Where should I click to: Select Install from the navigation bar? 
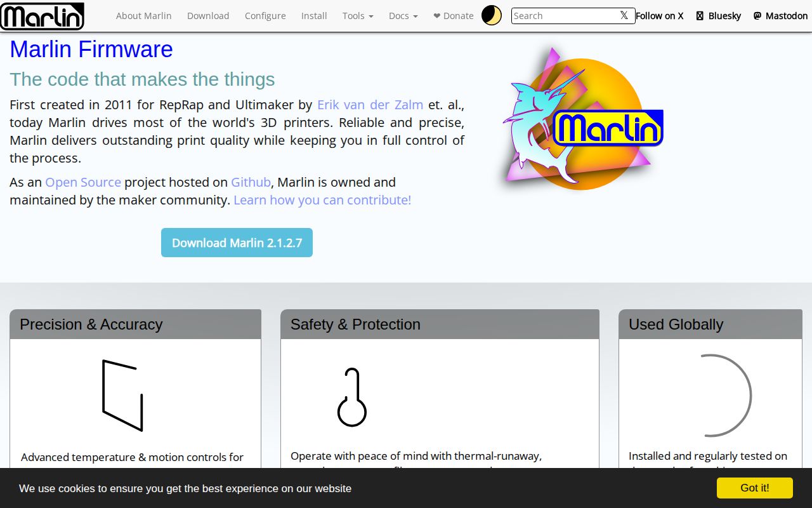[x=314, y=16]
